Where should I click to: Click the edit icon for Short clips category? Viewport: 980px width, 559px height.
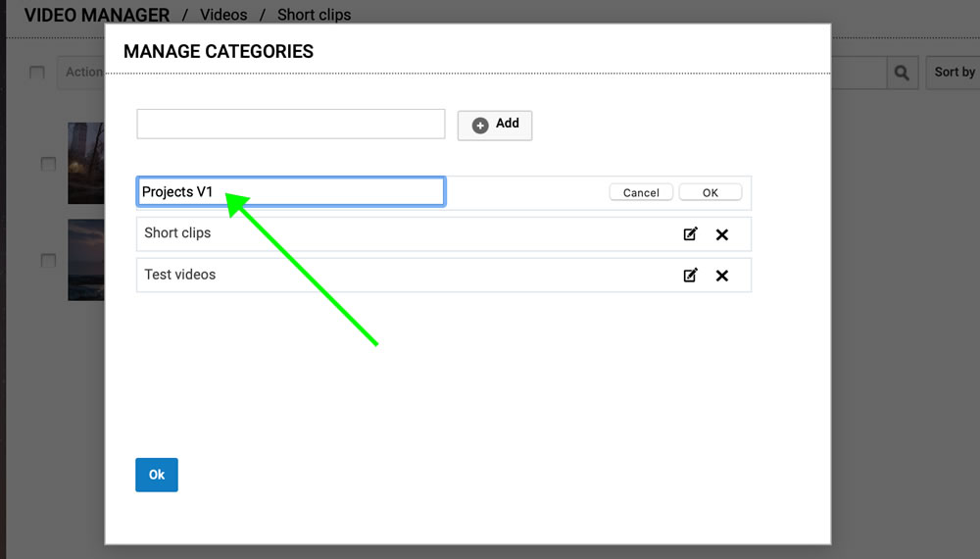690,234
